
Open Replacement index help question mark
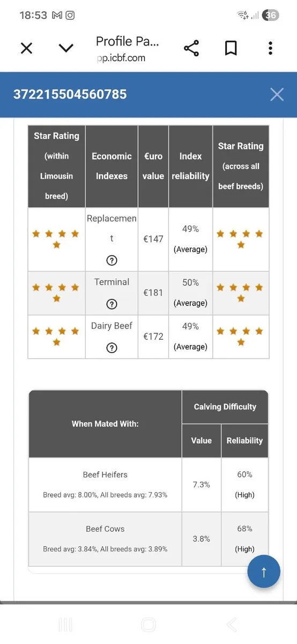(x=112, y=261)
